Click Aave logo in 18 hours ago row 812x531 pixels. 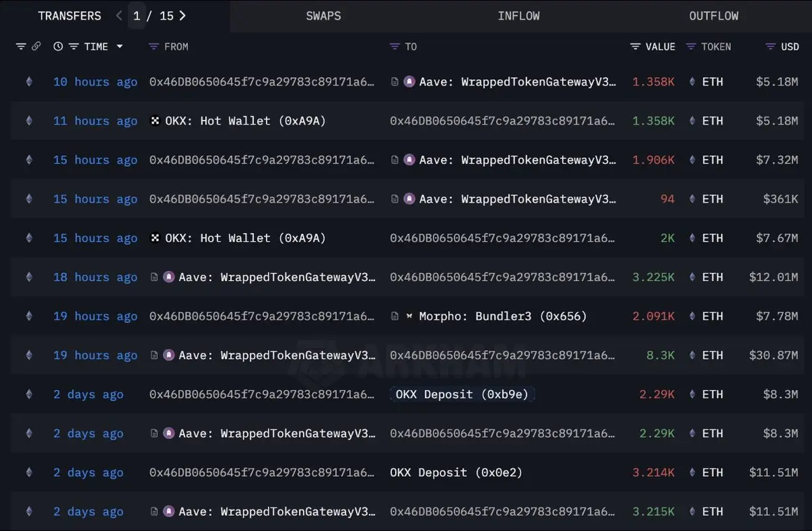pos(169,277)
